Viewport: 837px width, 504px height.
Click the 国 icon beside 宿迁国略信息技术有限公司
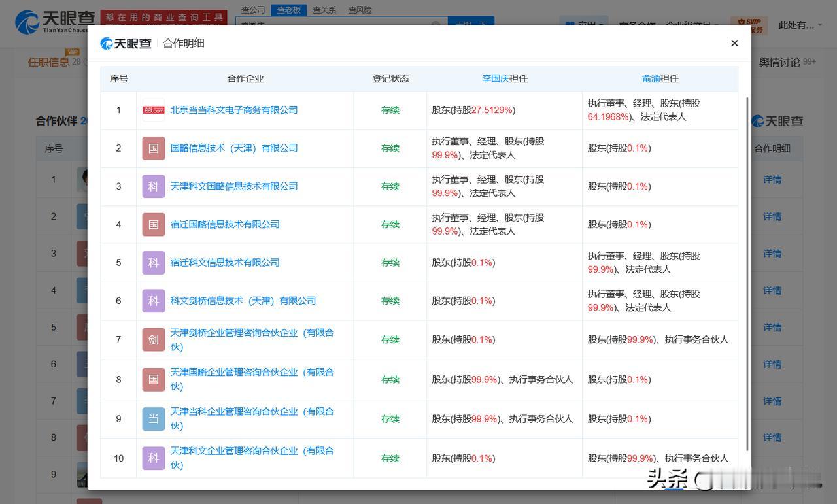(x=154, y=224)
